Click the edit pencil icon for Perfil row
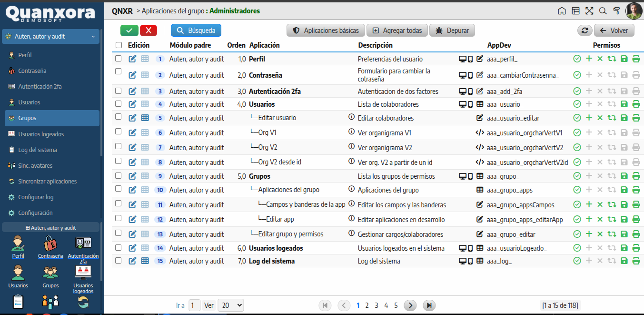 pos(133,59)
